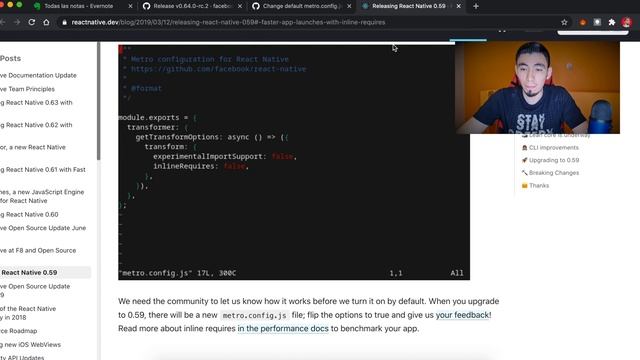Reload the current page
Image resolution: width=640 pixels, height=360 pixels.
[32, 22]
